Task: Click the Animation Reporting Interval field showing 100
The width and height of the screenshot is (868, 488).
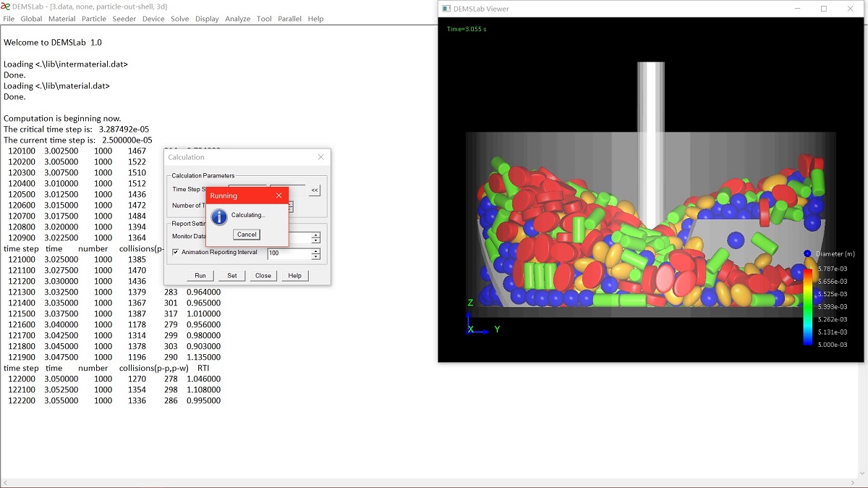Action: pos(289,253)
